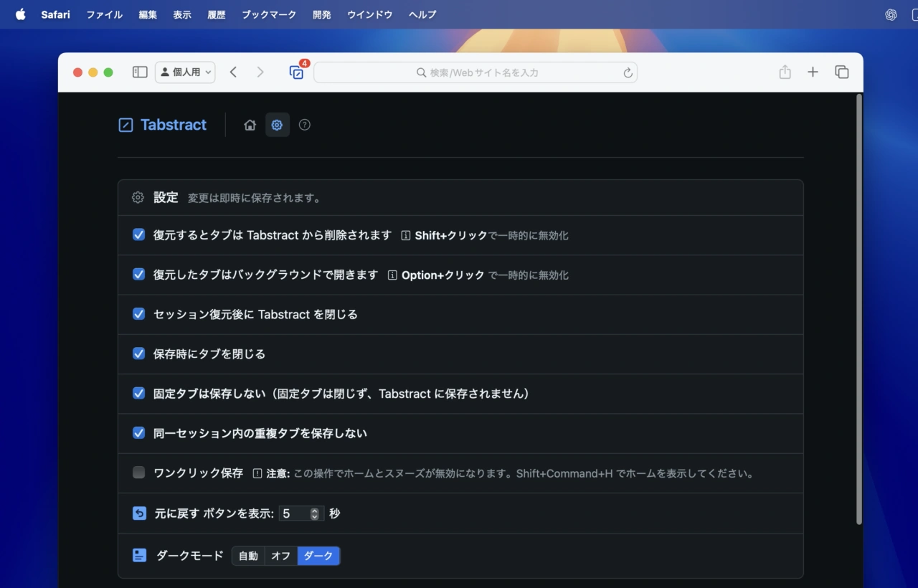The height and width of the screenshot is (588, 918).
Task: Open the ブックマーク menu
Action: [x=269, y=14]
